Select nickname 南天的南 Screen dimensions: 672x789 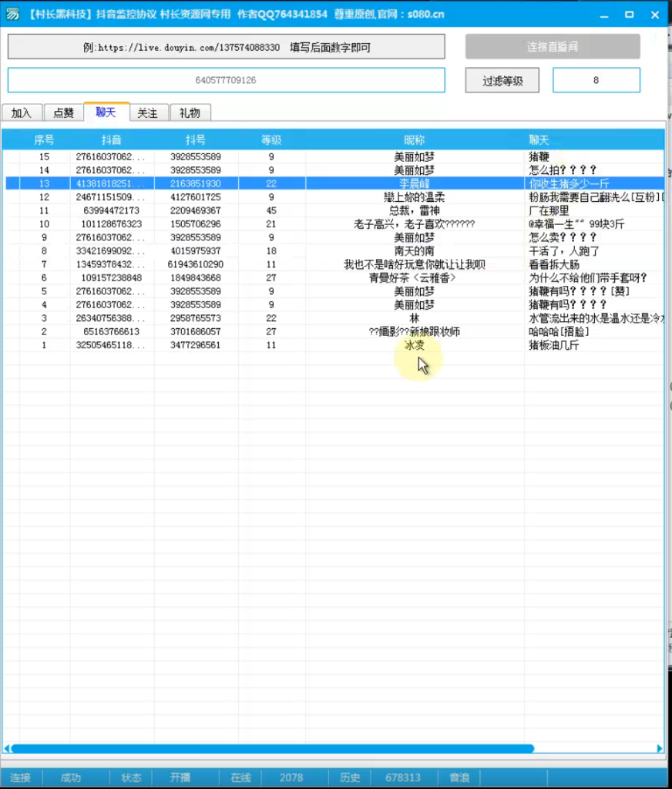415,250
